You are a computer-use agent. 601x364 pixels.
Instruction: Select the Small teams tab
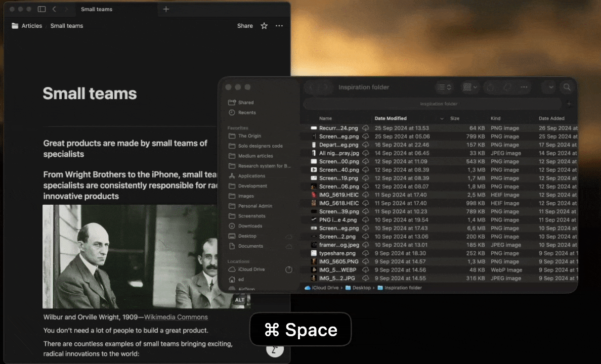point(97,9)
